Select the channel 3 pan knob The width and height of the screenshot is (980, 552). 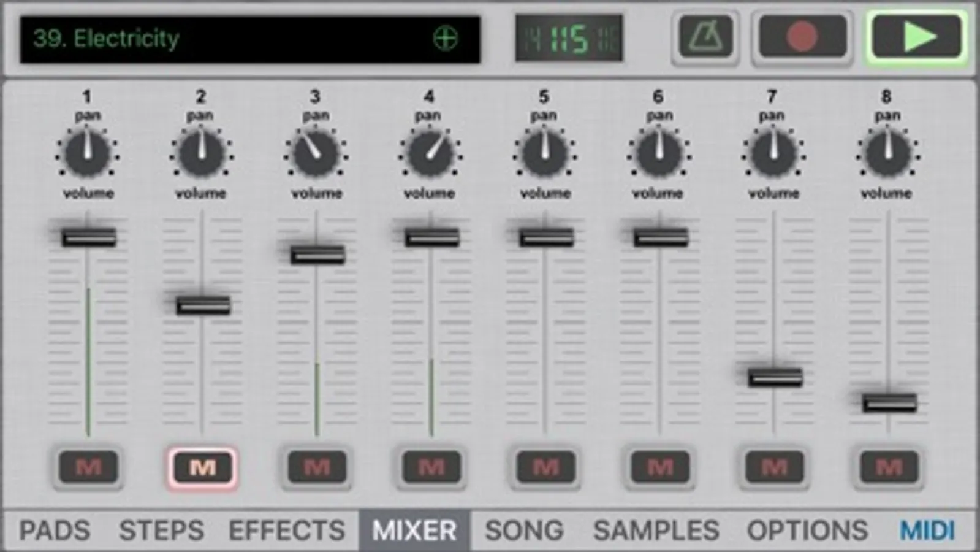point(316,152)
